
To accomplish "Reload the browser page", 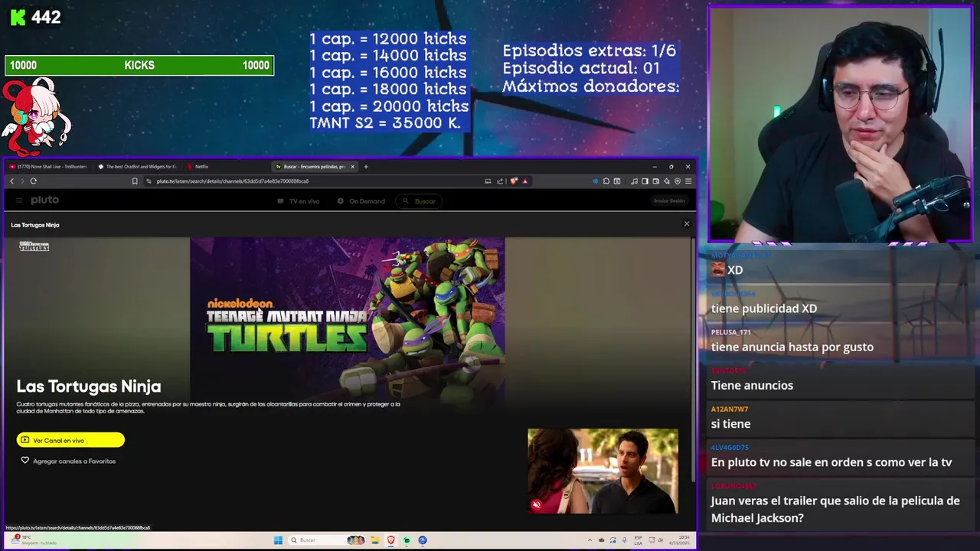I will pos(34,181).
